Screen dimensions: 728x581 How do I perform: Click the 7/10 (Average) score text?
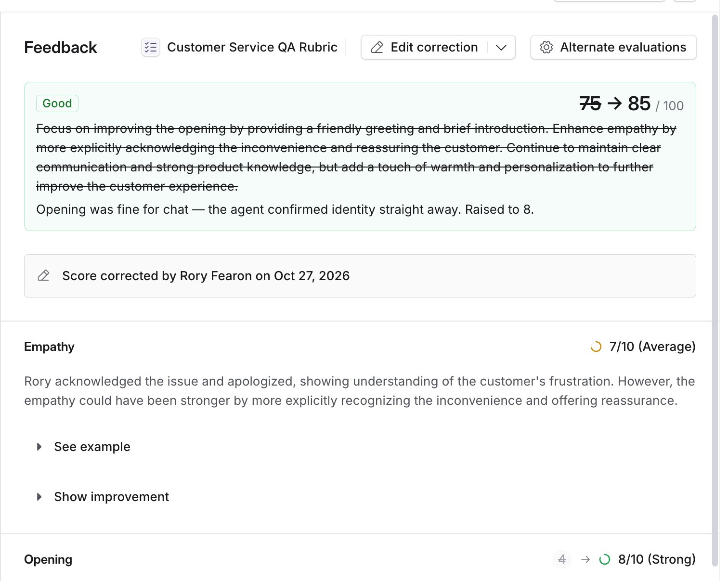[x=652, y=347]
